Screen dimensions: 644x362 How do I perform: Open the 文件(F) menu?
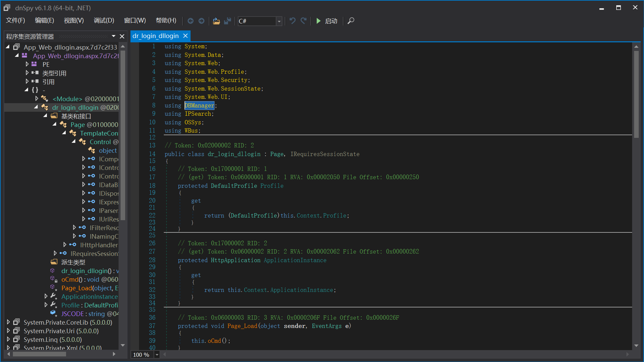[x=16, y=20]
